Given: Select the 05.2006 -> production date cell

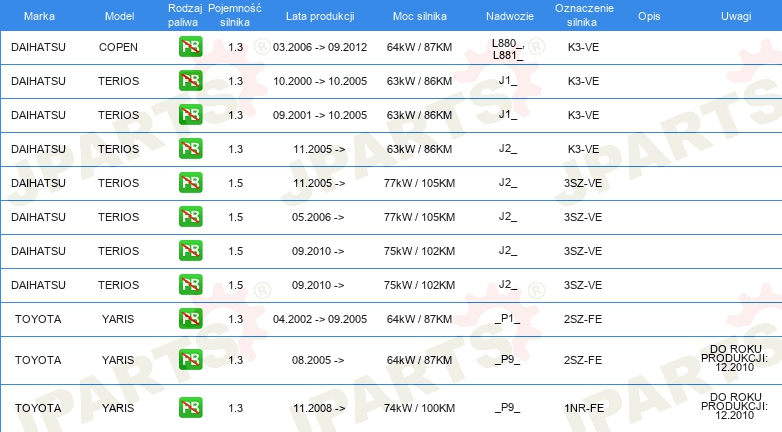Looking at the screenshot, I should 318,217.
